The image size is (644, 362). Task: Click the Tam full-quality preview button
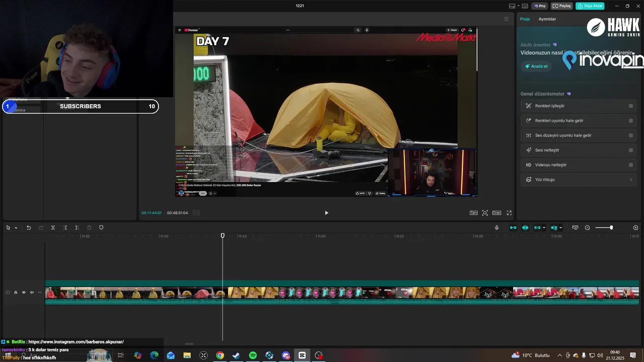point(473,213)
